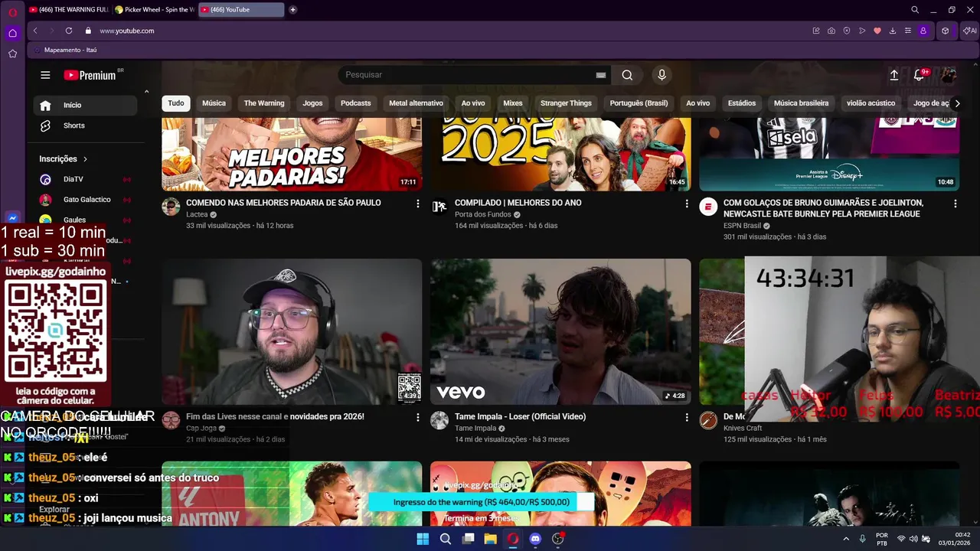Select the Metal alternativo filter chip
This screenshot has height=551, width=980.
pyautogui.click(x=416, y=103)
